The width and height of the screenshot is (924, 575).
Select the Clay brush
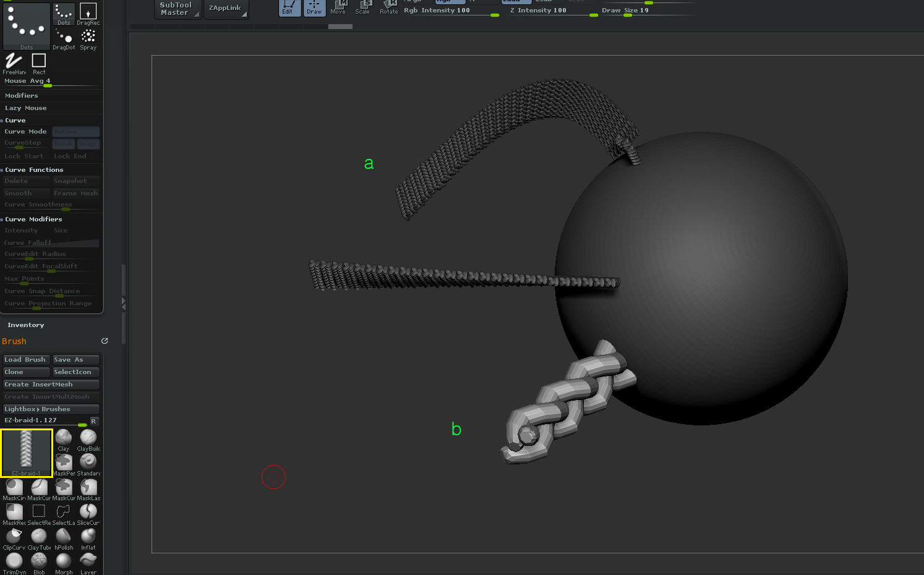[x=63, y=438]
